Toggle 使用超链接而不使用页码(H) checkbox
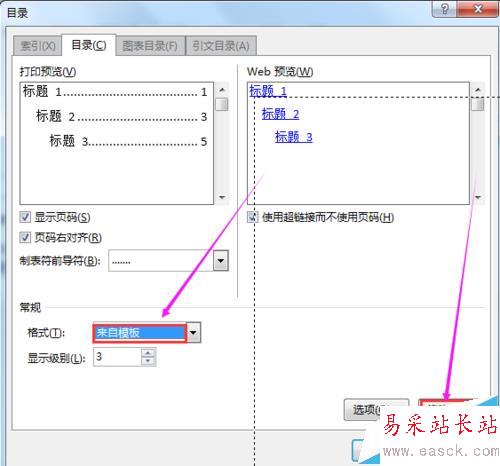500x466 pixels. pyautogui.click(x=253, y=217)
